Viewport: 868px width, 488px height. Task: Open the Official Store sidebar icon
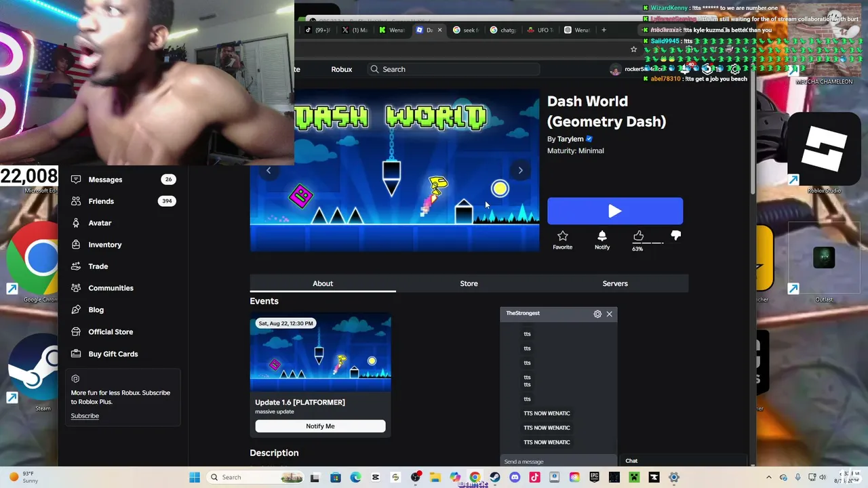76,331
